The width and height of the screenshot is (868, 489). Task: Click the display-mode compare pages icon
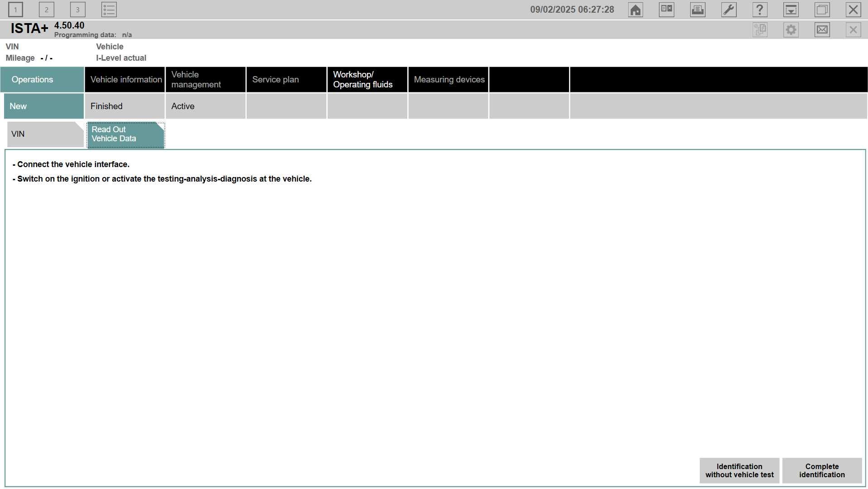667,10
